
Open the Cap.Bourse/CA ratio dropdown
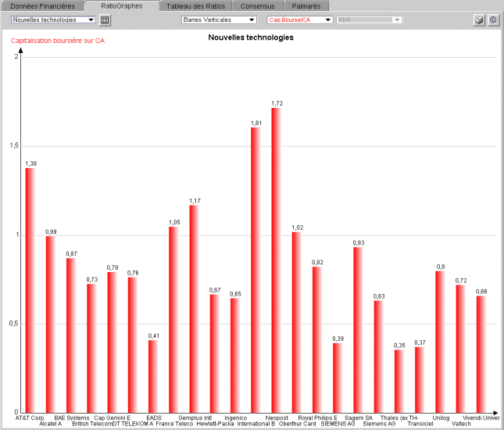[x=300, y=20]
